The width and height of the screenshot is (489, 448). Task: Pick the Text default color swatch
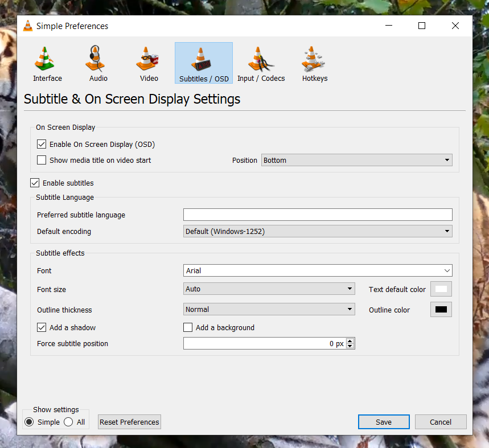441,289
